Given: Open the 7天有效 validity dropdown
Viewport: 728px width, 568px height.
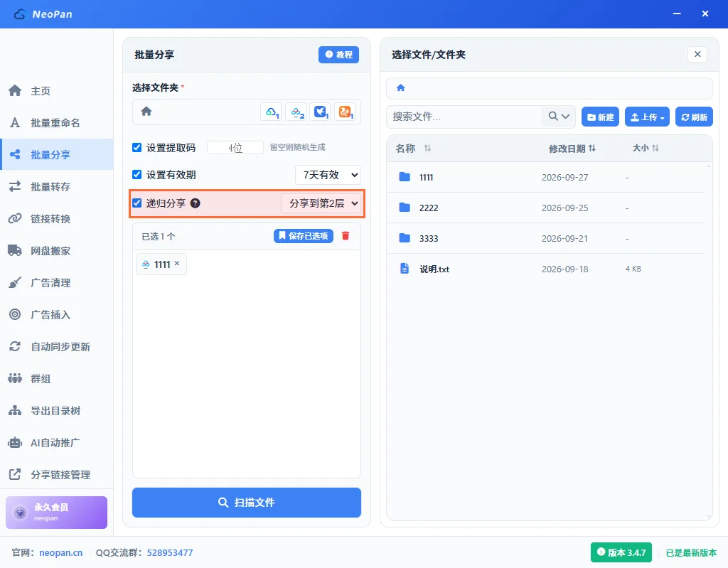Looking at the screenshot, I should click(328, 175).
